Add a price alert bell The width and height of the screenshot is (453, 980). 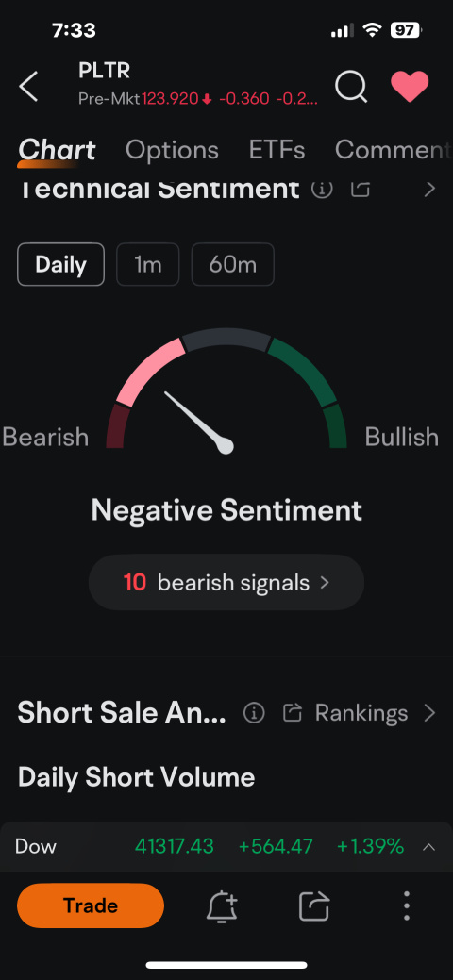222,905
